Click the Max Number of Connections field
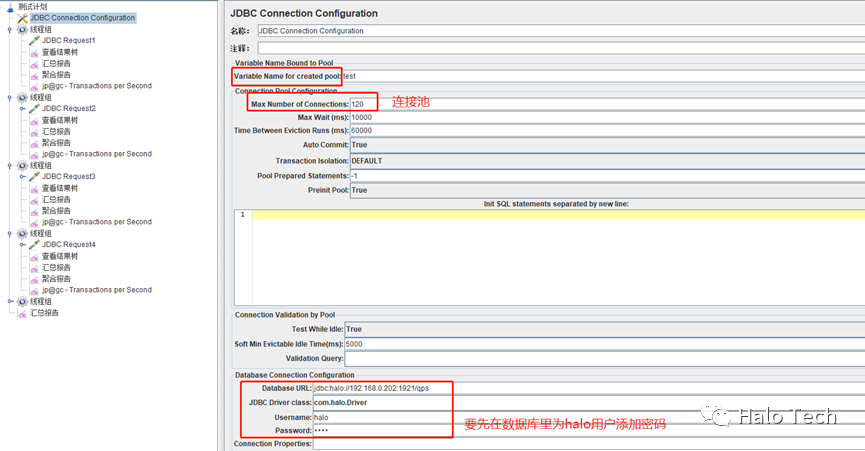The height and width of the screenshot is (451, 865). [607, 104]
